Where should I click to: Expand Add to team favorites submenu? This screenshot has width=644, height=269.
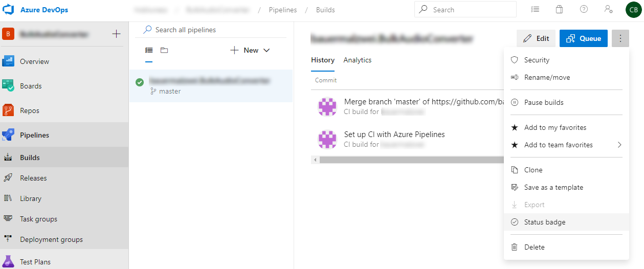(x=619, y=145)
